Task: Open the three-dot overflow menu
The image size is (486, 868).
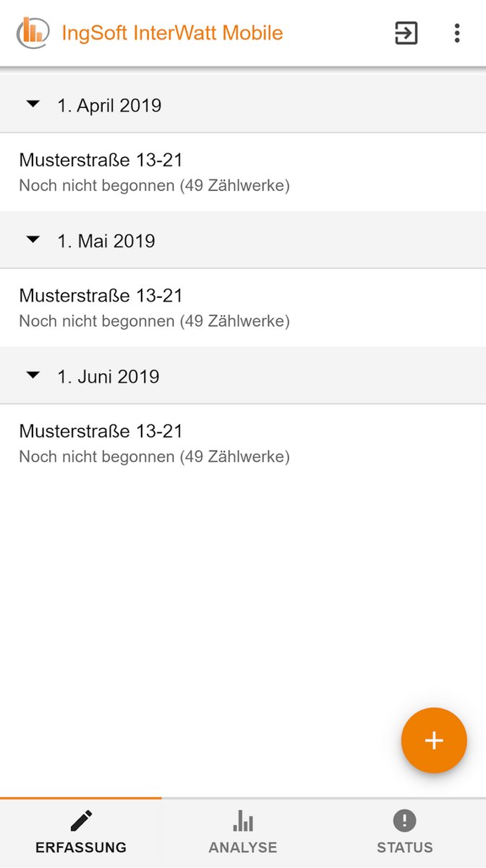Action: [456, 33]
